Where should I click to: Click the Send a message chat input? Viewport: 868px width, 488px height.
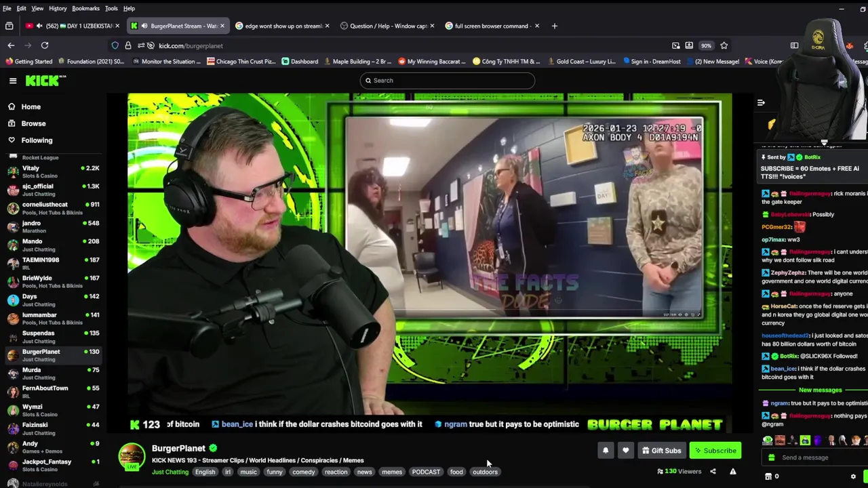[814, 457]
